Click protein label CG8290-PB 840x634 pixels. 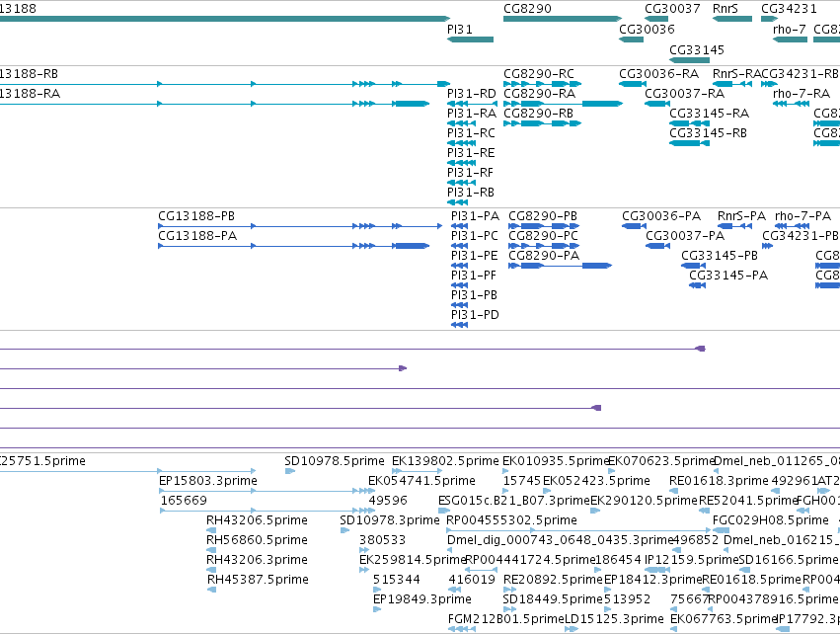pos(543,216)
